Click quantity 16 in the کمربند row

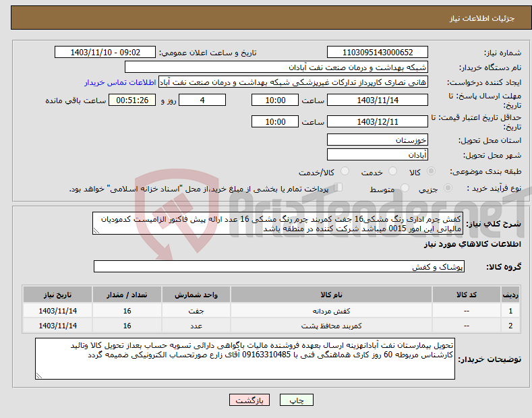coord(127,326)
